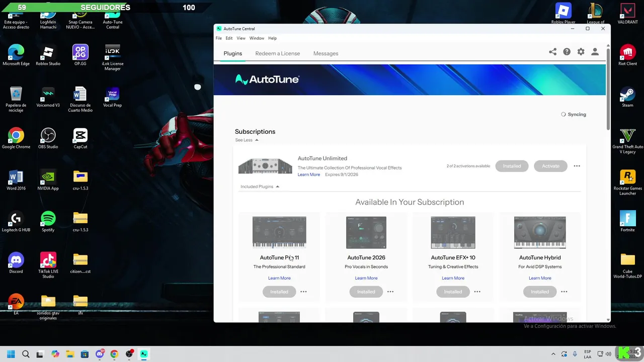Open the View menu
This screenshot has height=362, width=644.
coord(241,38)
